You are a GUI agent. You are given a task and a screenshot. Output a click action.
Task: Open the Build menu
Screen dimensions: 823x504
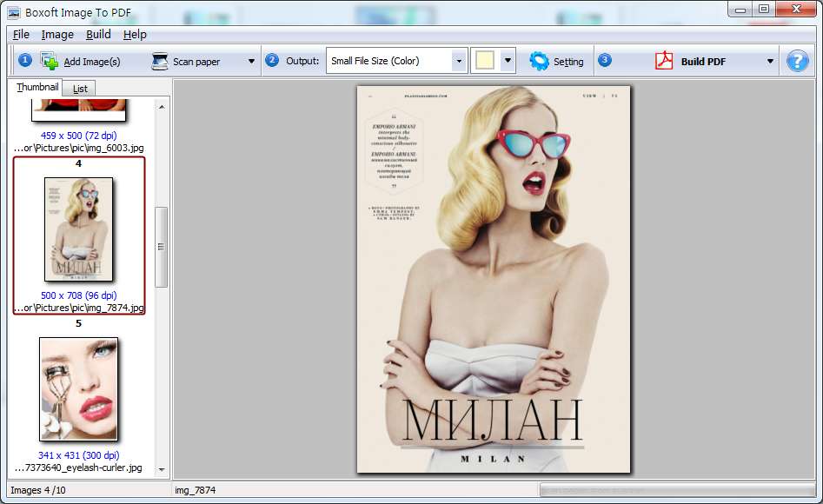tap(98, 34)
